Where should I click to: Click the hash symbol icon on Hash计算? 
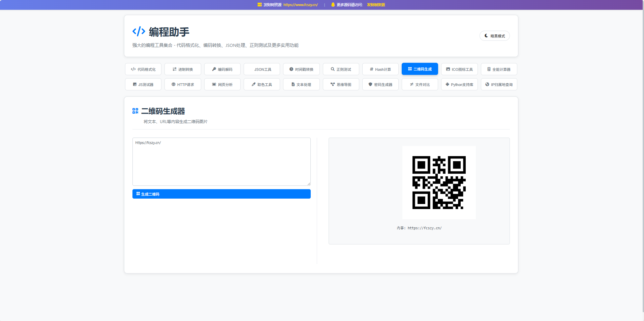371,69
